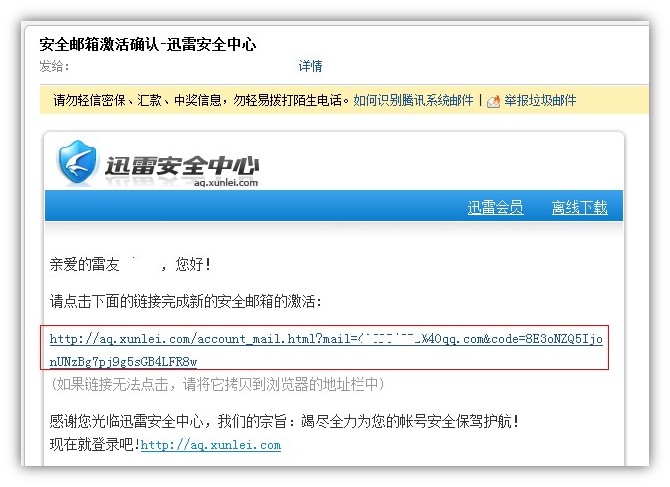
Task: Click the nUNzBg7pj9g5sGB4LFR8w link continuation
Action: tap(123, 362)
